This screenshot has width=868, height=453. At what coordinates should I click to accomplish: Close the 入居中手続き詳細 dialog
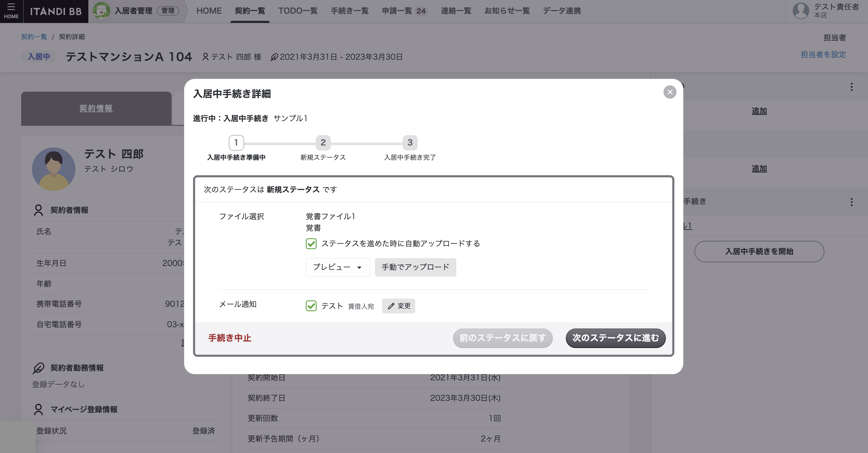point(670,92)
